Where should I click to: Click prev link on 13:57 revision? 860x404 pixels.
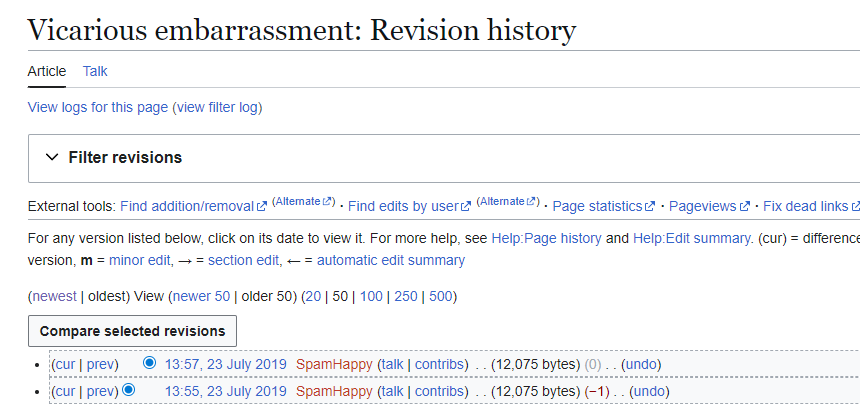point(100,364)
